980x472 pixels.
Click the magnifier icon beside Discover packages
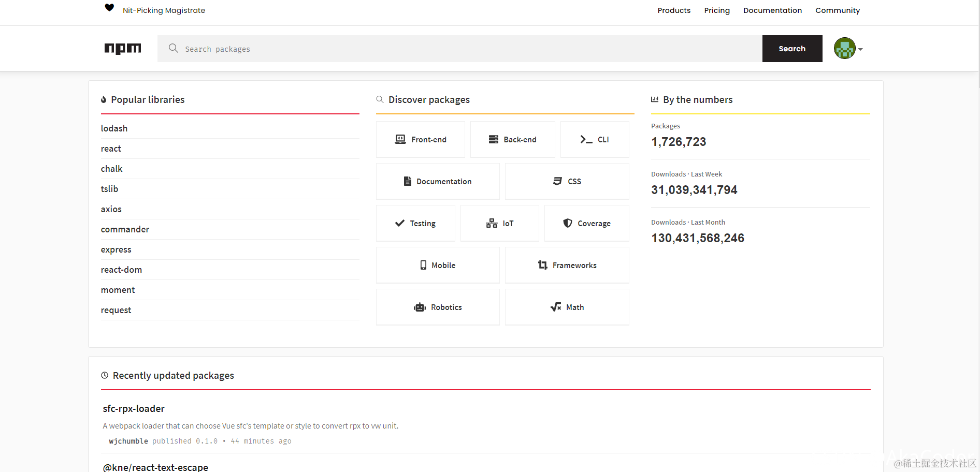point(380,99)
